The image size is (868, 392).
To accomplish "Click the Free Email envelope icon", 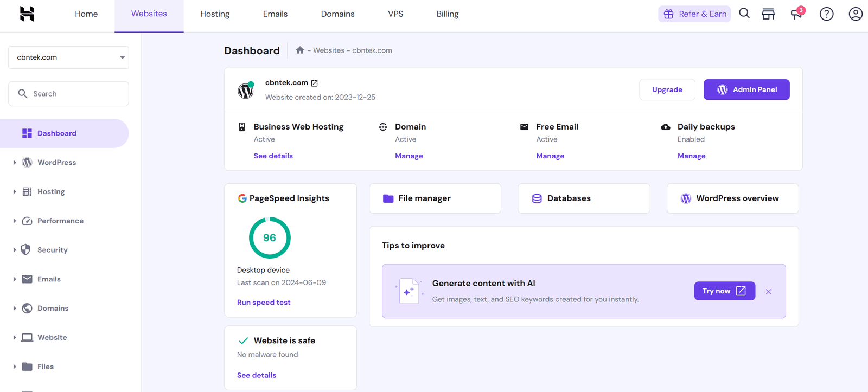I will point(524,127).
